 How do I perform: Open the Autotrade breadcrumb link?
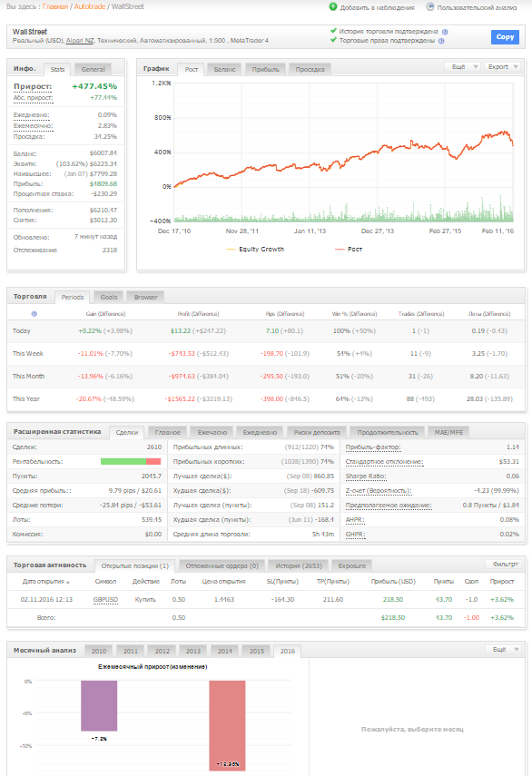click(90, 6)
